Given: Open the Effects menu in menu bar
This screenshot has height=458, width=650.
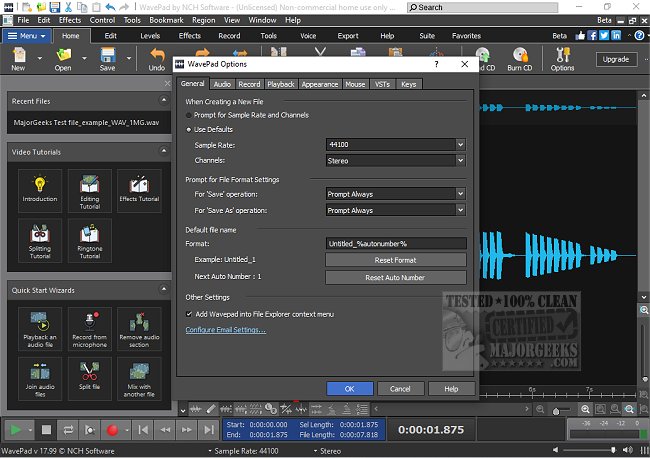Looking at the screenshot, I should click(x=70, y=20).
